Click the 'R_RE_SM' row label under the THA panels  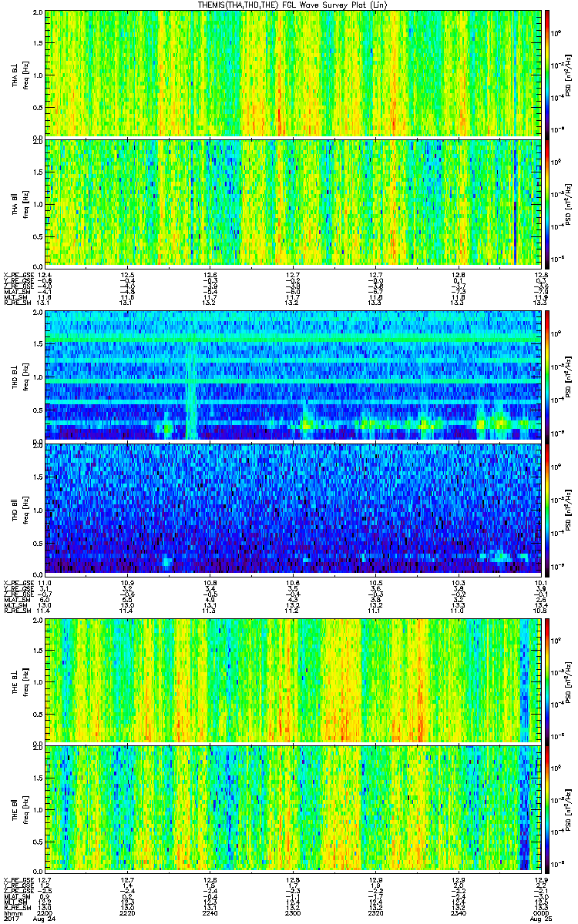pos(17,303)
